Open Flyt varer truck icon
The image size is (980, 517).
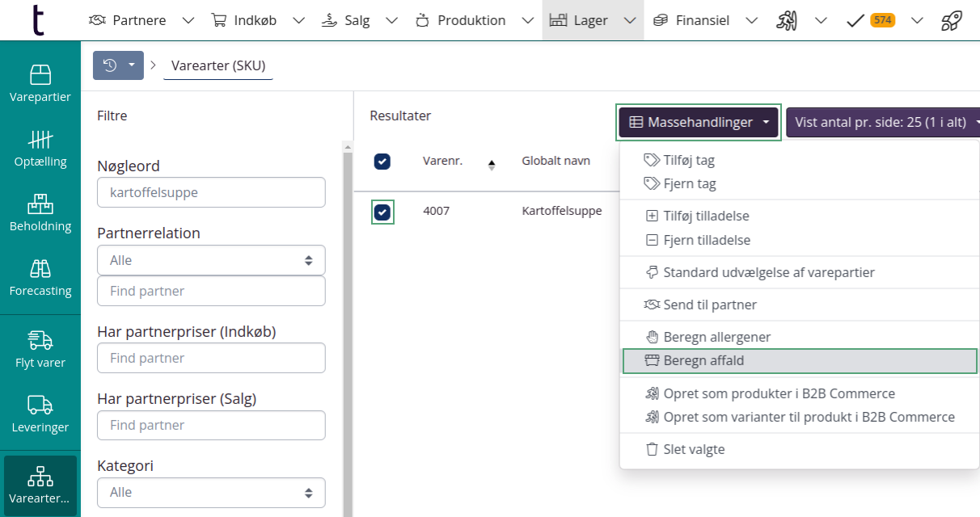[x=40, y=350]
